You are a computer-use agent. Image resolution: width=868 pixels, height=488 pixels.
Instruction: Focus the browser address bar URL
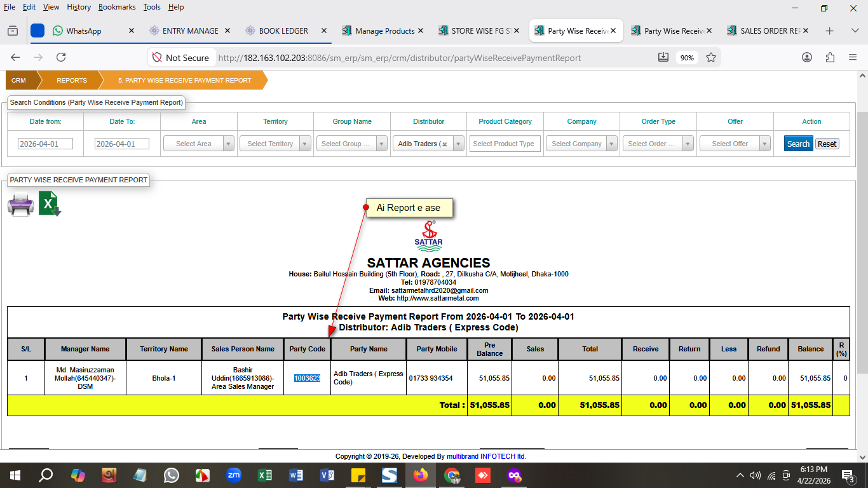tap(400, 57)
